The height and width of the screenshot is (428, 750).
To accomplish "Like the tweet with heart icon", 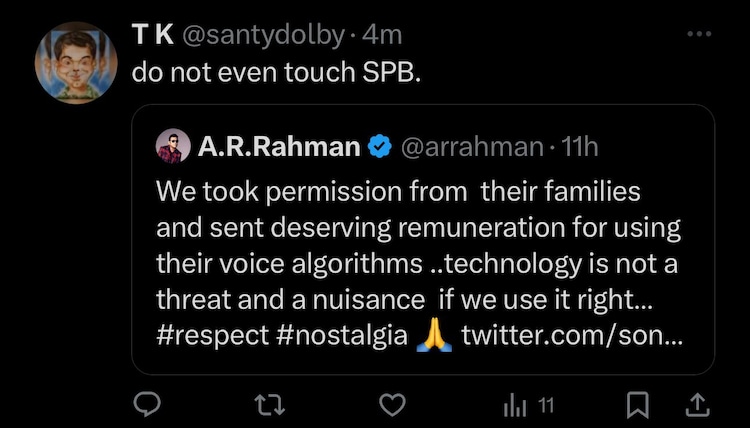I will click(396, 404).
